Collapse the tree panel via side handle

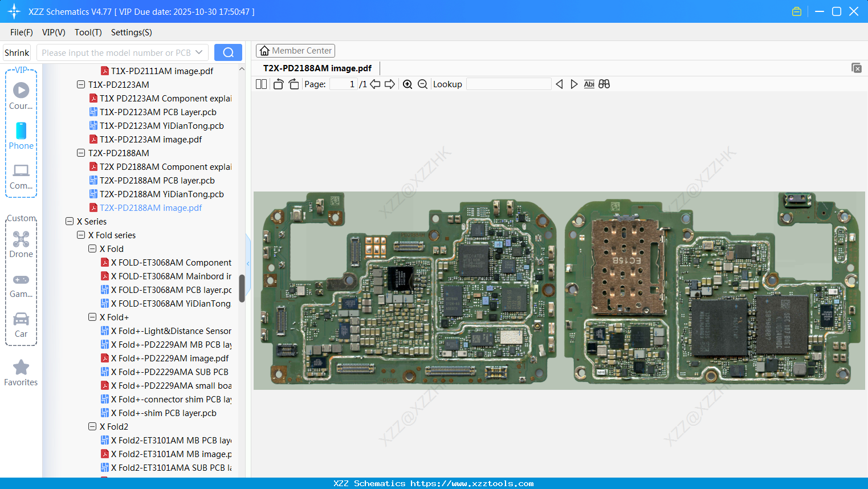tap(248, 263)
